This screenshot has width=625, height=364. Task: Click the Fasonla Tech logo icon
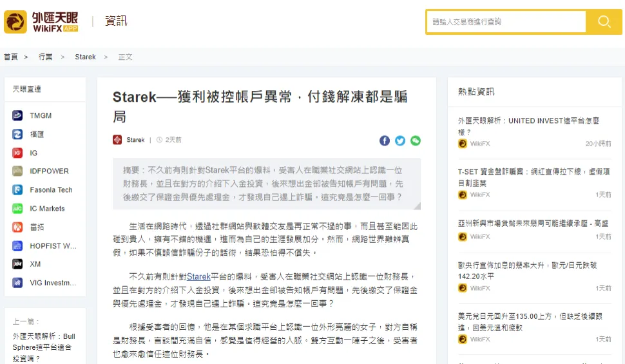[17, 190]
